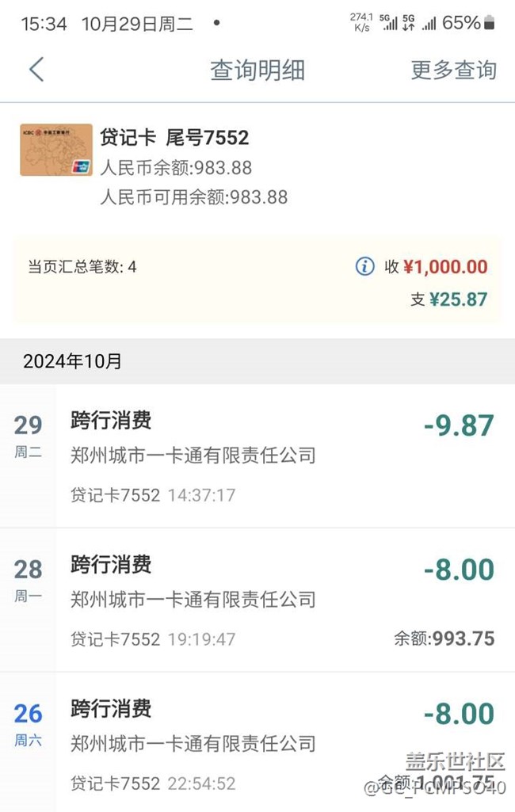The width and height of the screenshot is (515, 812).
Task: Tap the income total ¥1,000.00
Action: [x=445, y=266]
